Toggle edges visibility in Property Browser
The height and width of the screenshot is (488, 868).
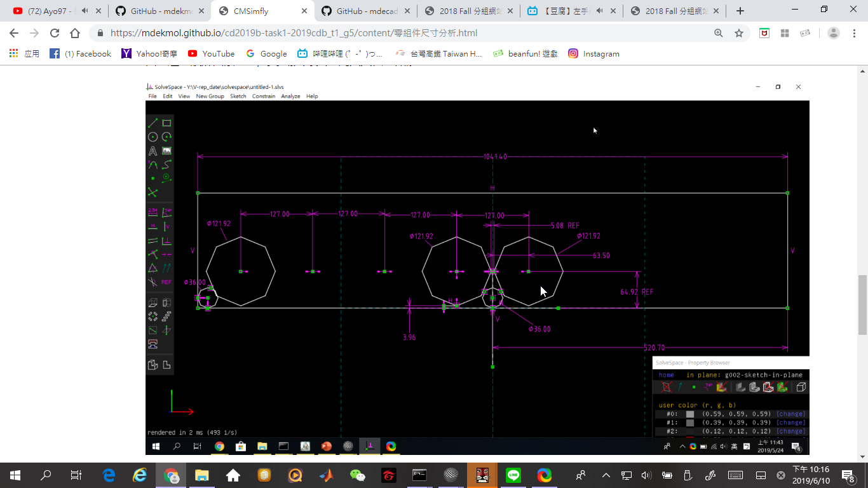pyautogui.click(x=754, y=387)
